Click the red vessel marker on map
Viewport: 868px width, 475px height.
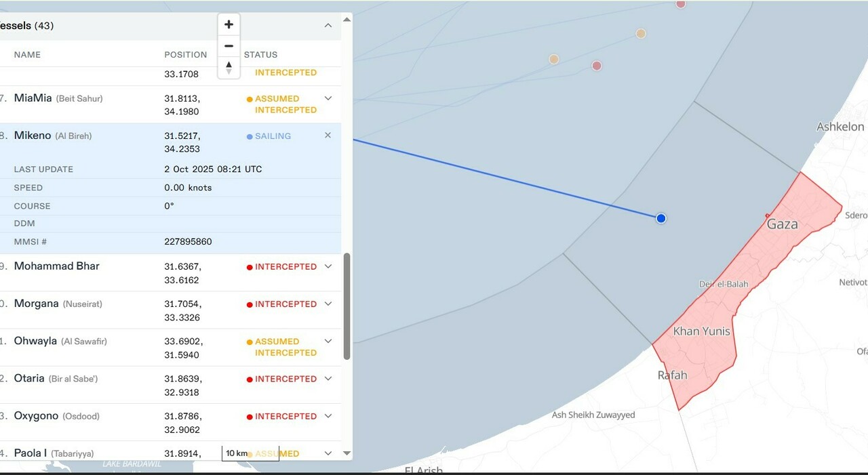pos(596,66)
